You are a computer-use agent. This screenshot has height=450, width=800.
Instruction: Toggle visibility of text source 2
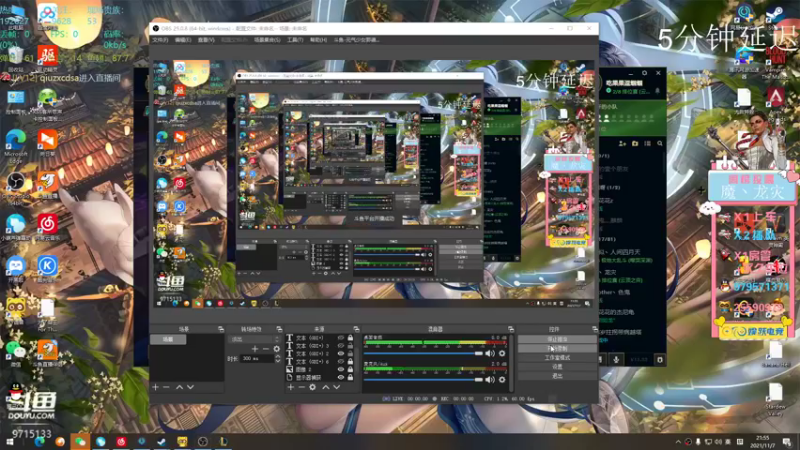tap(341, 354)
